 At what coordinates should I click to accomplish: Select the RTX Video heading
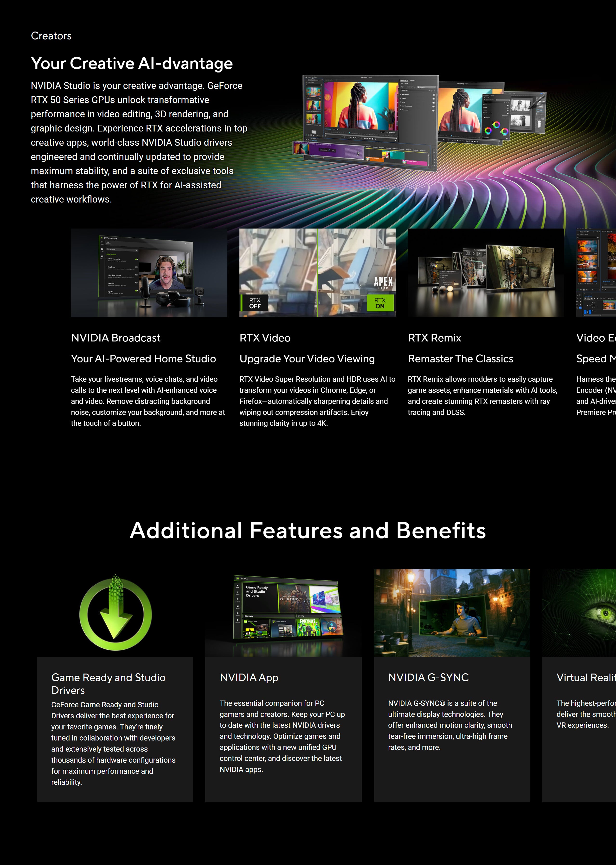pyautogui.click(x=265, y=338)
